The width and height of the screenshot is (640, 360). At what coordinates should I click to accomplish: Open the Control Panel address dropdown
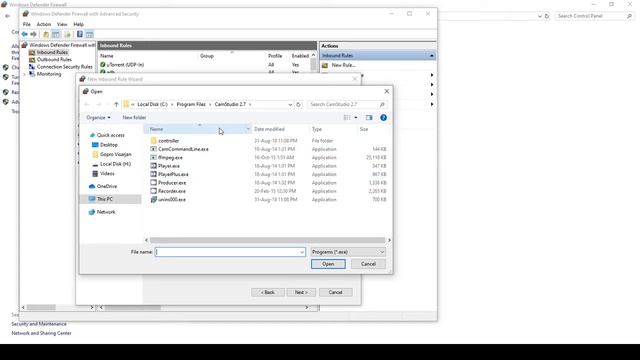click(x=540, y=16)
